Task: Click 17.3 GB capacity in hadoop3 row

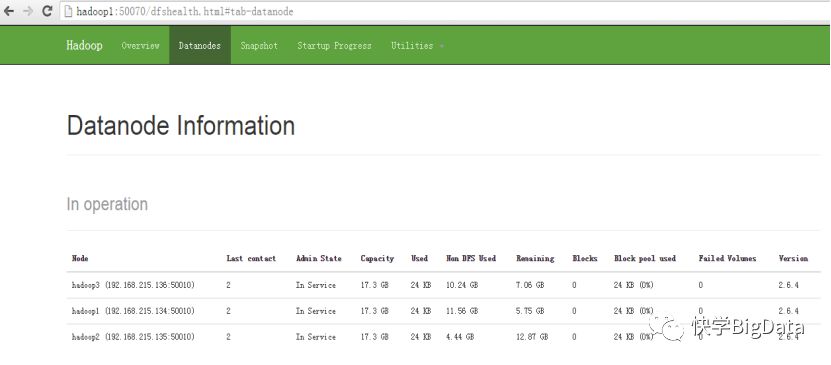Action: (x=375, y=285)
